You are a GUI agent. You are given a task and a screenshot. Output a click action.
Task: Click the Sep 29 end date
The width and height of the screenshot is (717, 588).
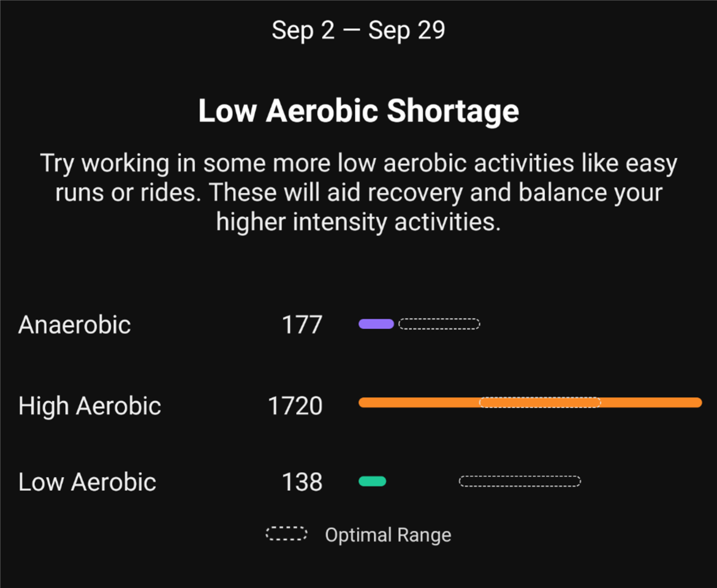coord(406,30)
